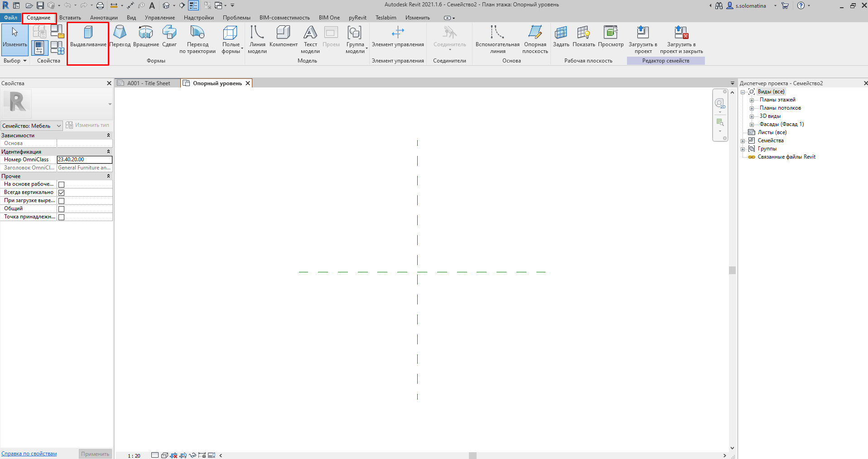Select Листы (все) in project browser
This screenshot has width=868, height=459.
click(x=772, y=132)
